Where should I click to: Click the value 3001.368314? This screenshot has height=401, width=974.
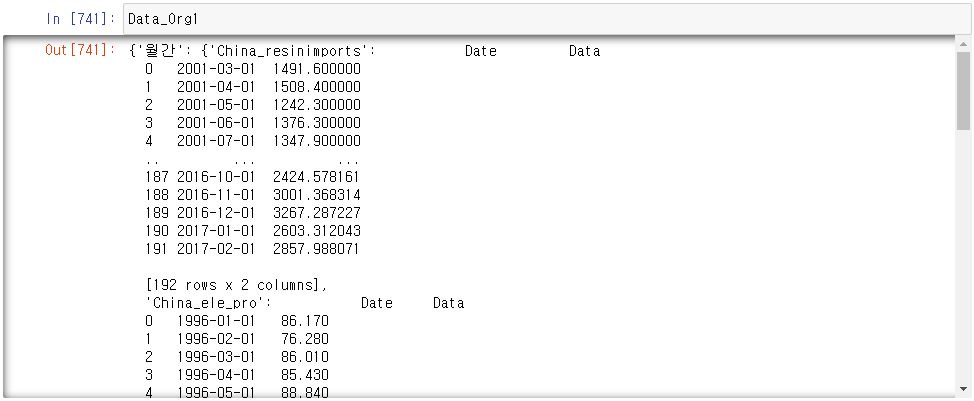[317, 195]
